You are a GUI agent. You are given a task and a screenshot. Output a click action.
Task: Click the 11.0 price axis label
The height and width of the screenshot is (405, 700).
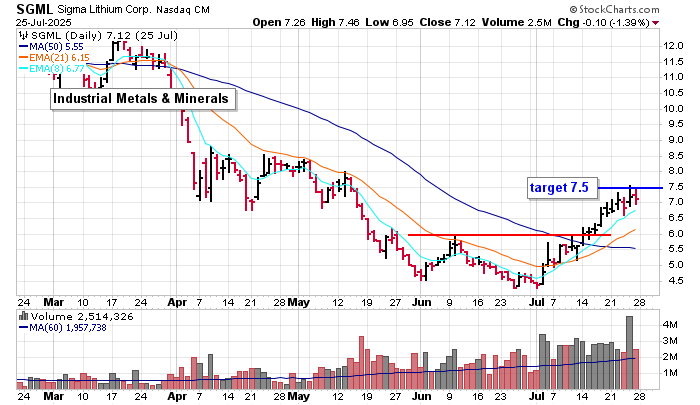673,77
